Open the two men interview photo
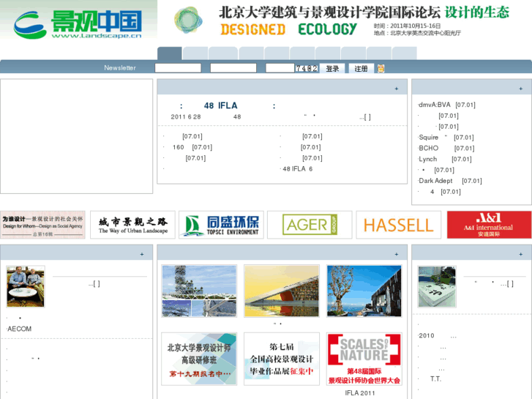This screenshot has height=399, width=532. click(x=26, y=286)
